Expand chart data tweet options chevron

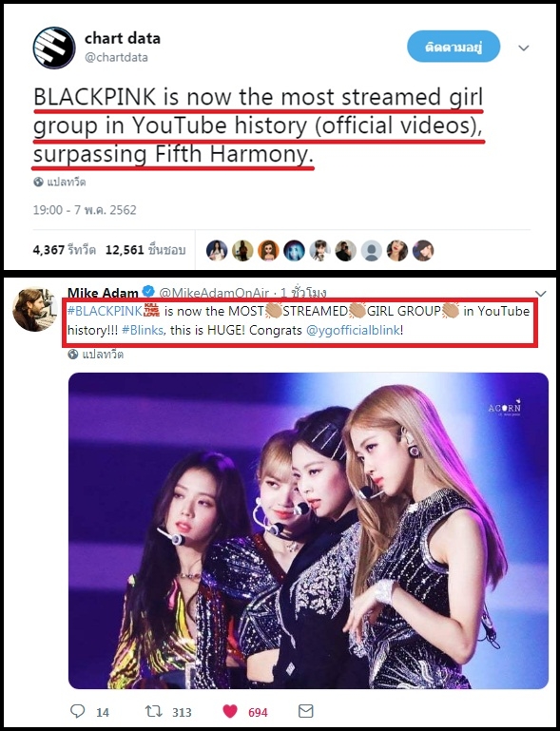(x=524, y=48)
